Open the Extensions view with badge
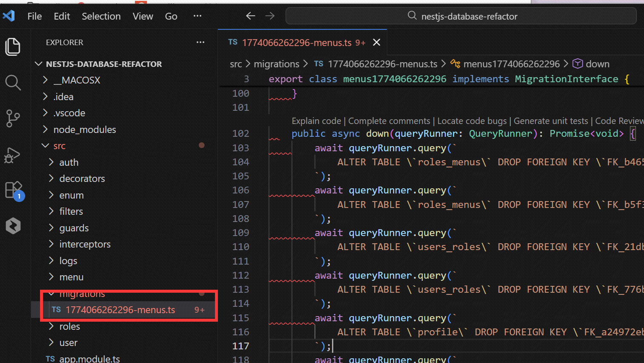The height and width of the screenshot is (363, 644). click(14, 190)
